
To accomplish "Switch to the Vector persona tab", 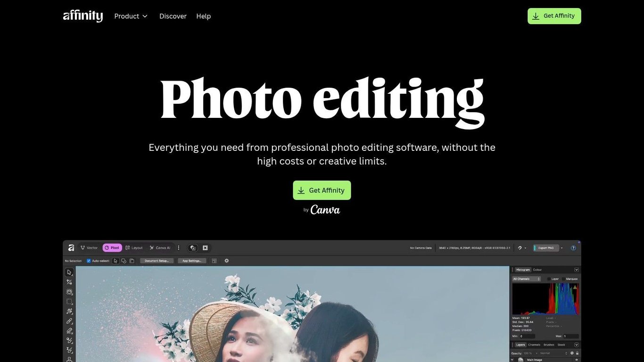I will point(90,247).
